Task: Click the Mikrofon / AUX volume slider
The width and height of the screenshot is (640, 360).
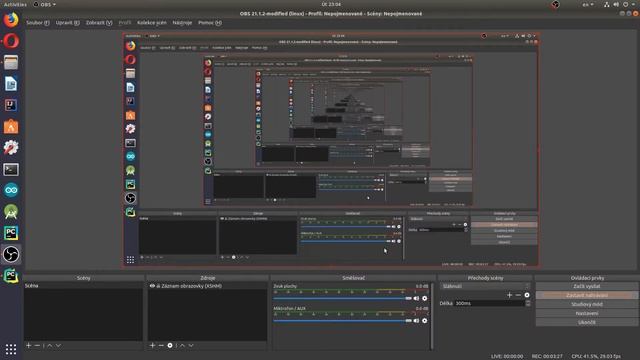Action: click(343, 321)
